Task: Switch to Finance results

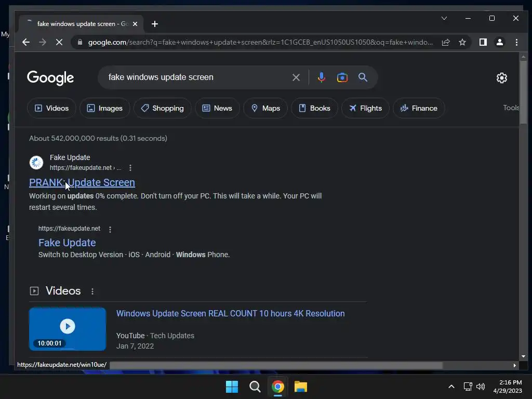Action: pos(419,108)
